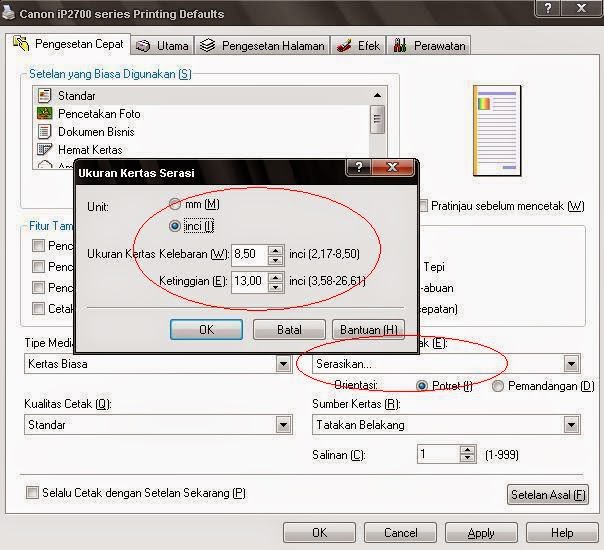This screenshot has width=604, height=550.
Task: Click the Help button at bottom
Action: pyautogui.click(x=562, y=533)
